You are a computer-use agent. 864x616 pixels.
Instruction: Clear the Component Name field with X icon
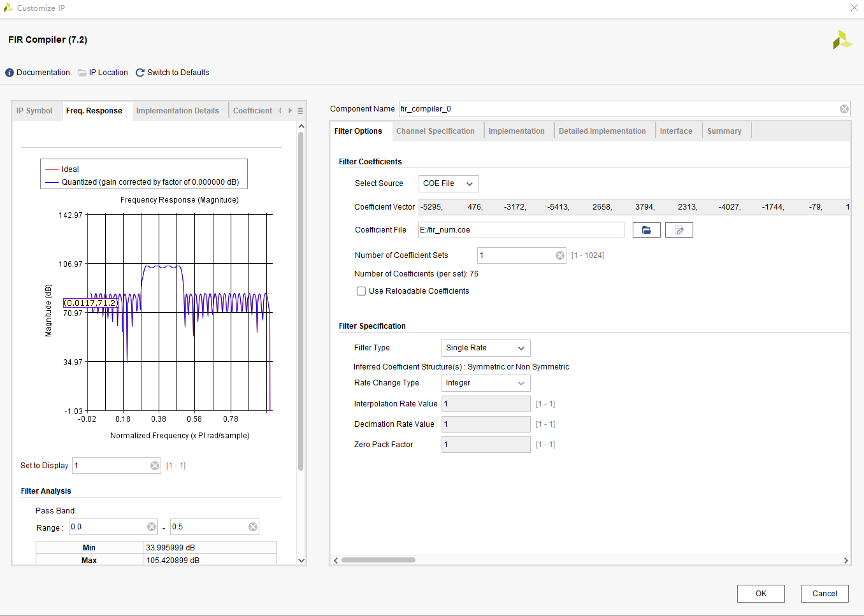(844, 108)
